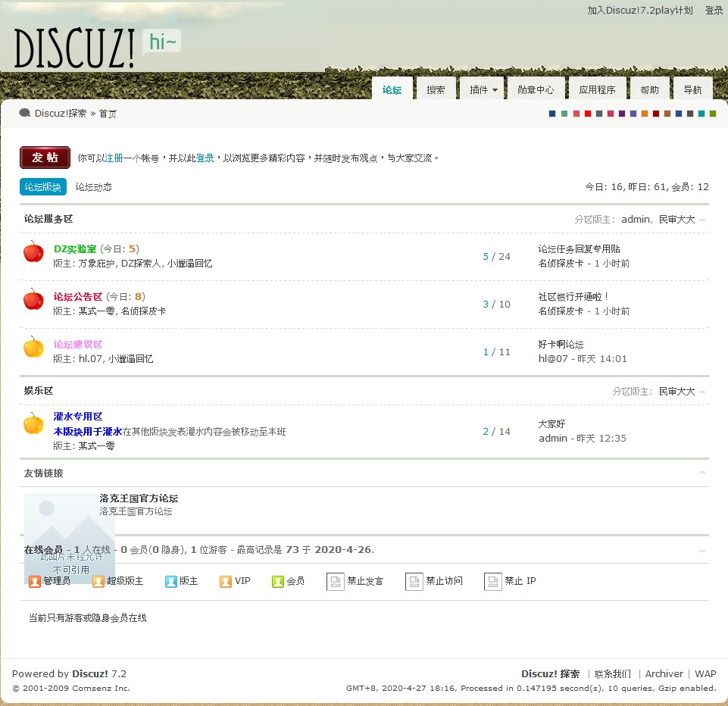Collapse the 论坛服务区 section
The image size is (728, 706).
(702, 220)
